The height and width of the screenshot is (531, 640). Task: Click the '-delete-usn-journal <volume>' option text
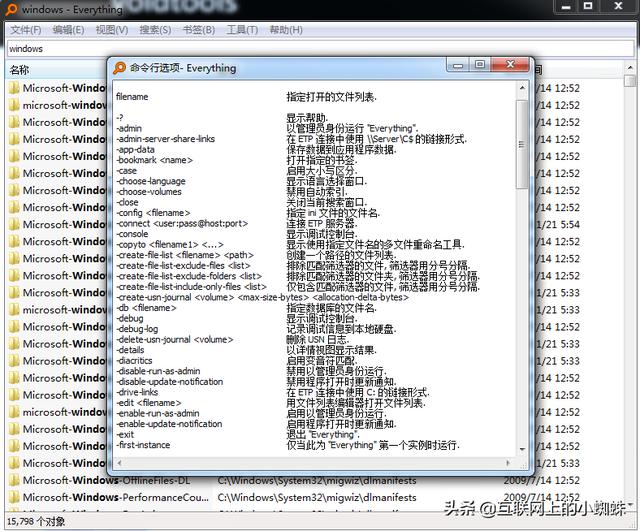tap(175, 340)
